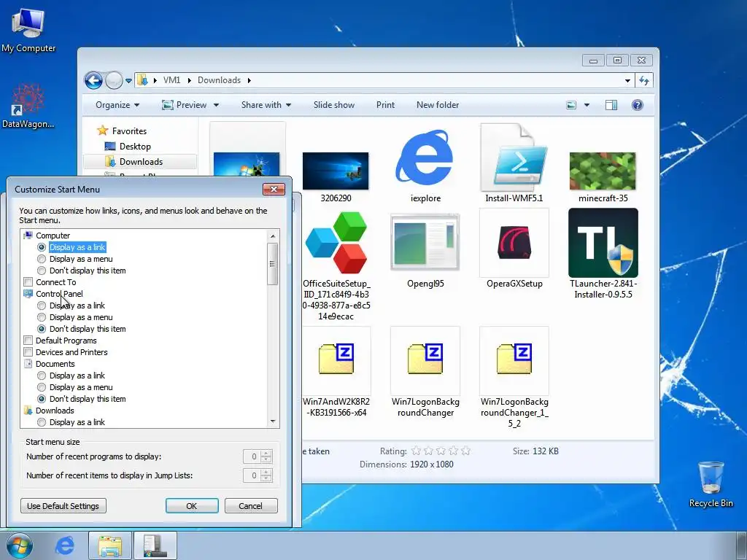Click Print in Explorer toolbar
This screenshot has height=560, width=747.
point(385,105)
